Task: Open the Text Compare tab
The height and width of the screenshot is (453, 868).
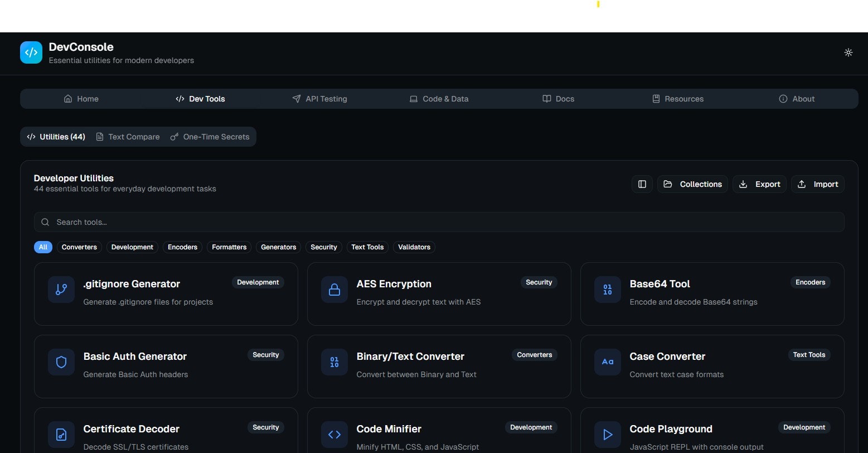Action: tap(128, 137)
